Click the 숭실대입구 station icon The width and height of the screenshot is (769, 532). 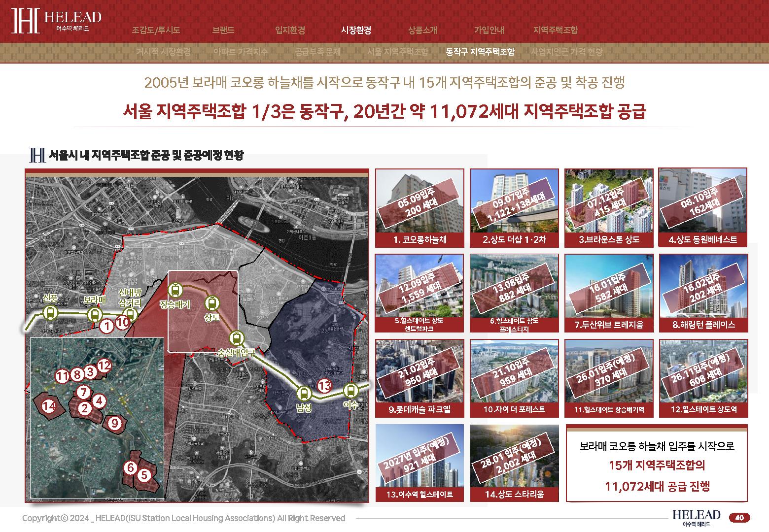click(237, 338)
